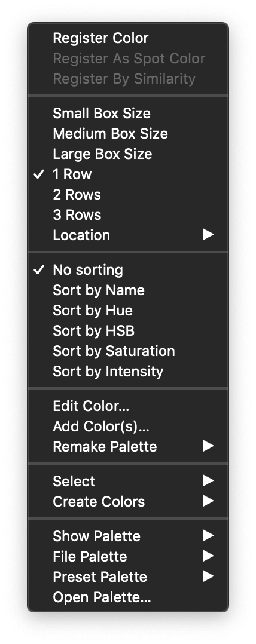
Task: Select Large Box Size option
Action: click(128, 154)
